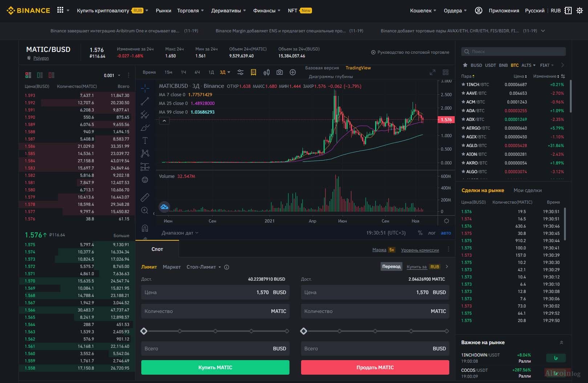Open the Binance apps grid menu
The image size is (588, 383).
60,10
